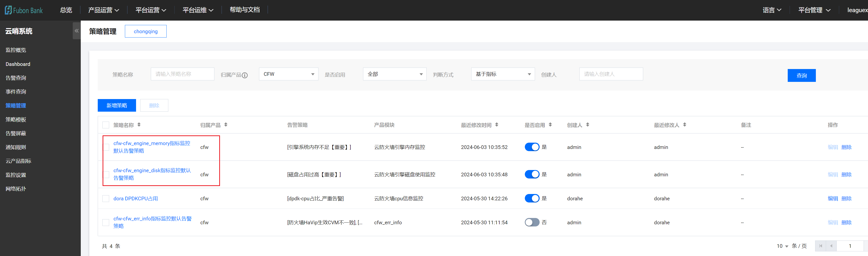Click info icon next to 归属产品 label

tap(245, 75)
